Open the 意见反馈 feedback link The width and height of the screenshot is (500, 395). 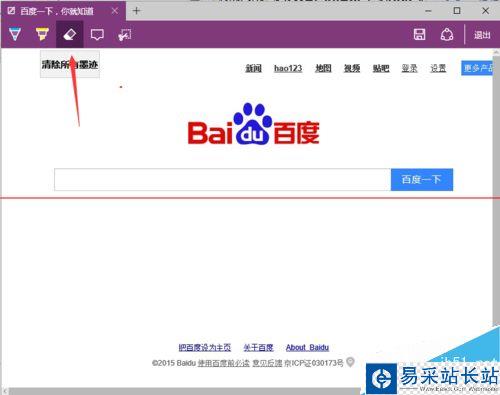click(x=267, y=363)
